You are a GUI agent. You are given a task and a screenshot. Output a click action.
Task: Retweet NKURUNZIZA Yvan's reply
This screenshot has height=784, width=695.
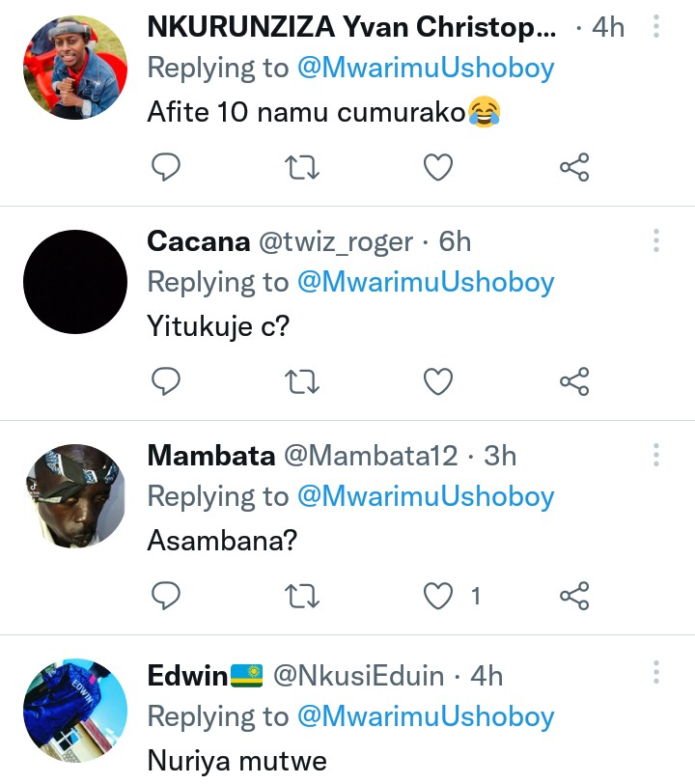[x=304, y=168]
